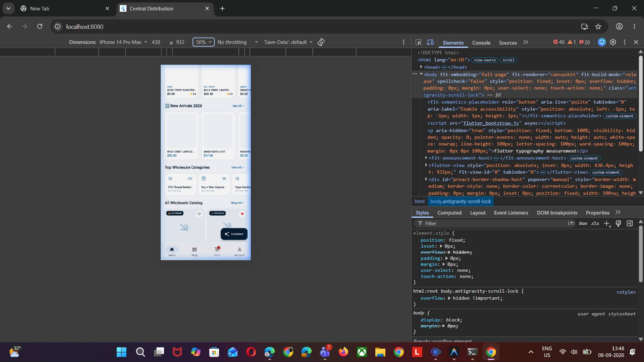Select the inspect element picker icon
Image resolution: width=644 pixels, height=362 pixels.
click(418, 42)
